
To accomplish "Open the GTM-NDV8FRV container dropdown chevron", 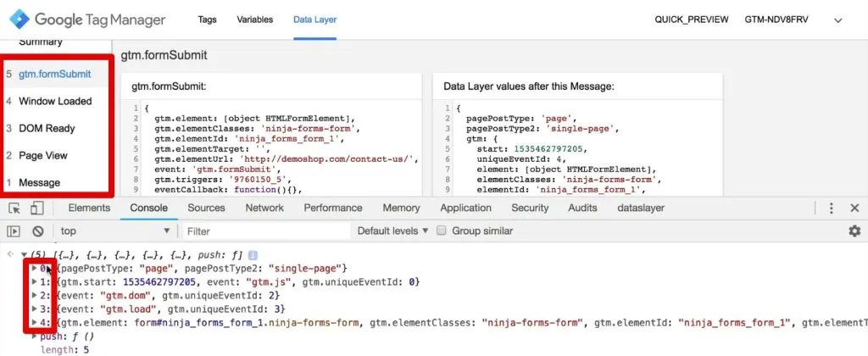I will click(x=838, y=20).
